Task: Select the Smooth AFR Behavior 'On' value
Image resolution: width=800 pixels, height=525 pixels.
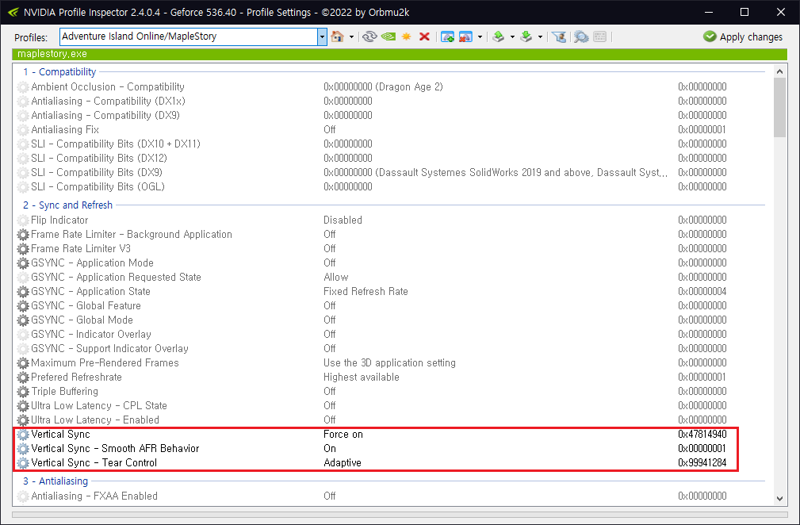Action: (x=330, y=448)
